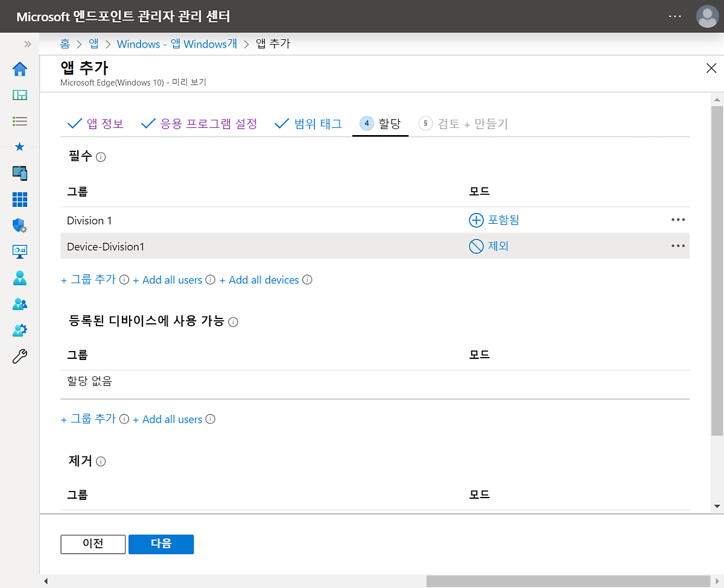Click info icon after 필수 Add all users
Image resolution: width=724 pixels, height=588 pixels.
tap(211, 280)
